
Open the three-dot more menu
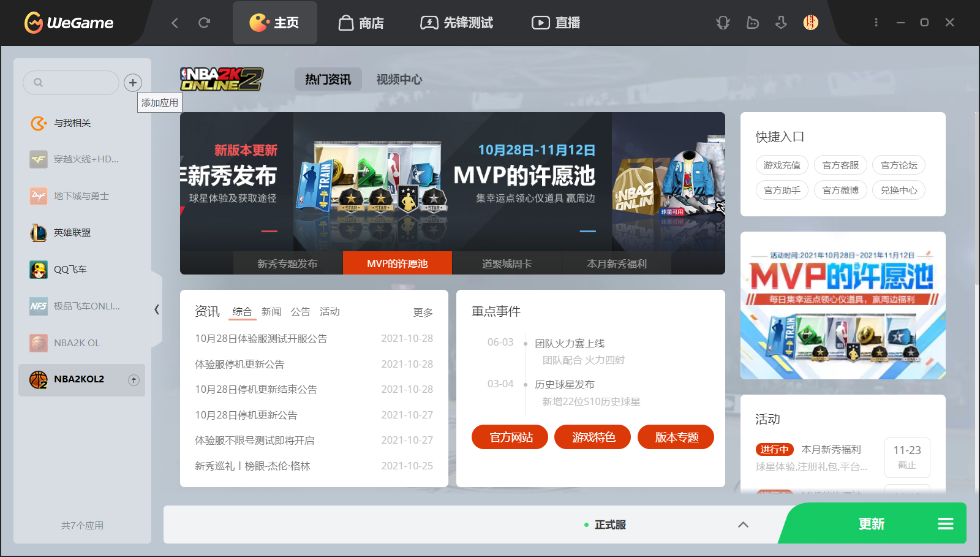point(876,23)
